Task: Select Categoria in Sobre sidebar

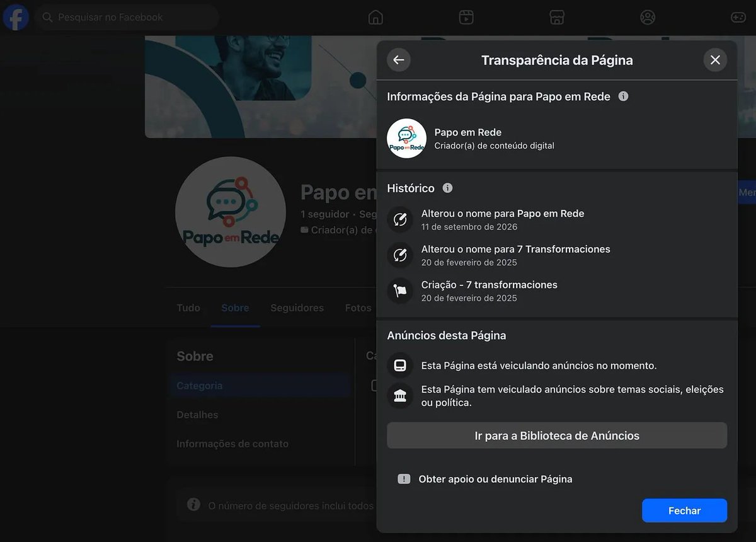Action: pos(259,386)
